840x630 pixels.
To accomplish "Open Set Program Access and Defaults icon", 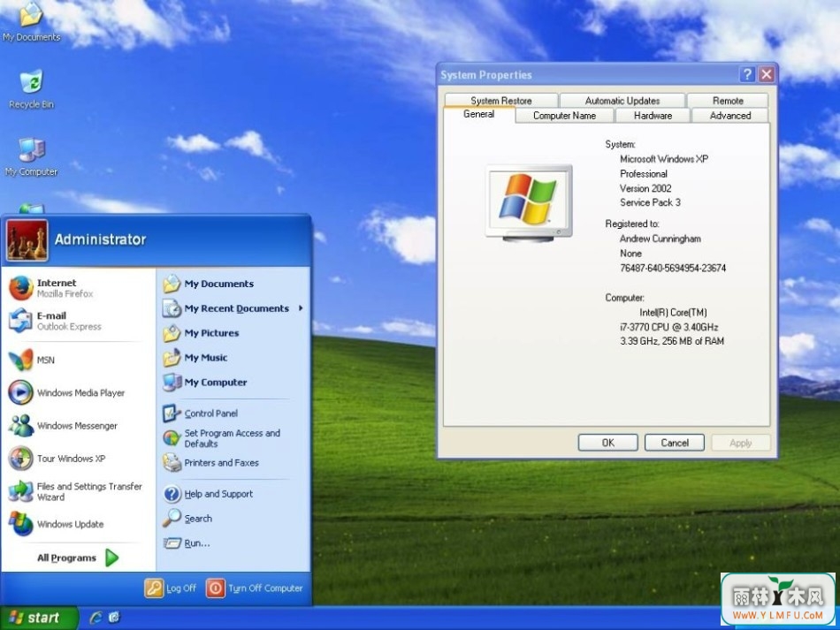I will (x=172, y=438).
